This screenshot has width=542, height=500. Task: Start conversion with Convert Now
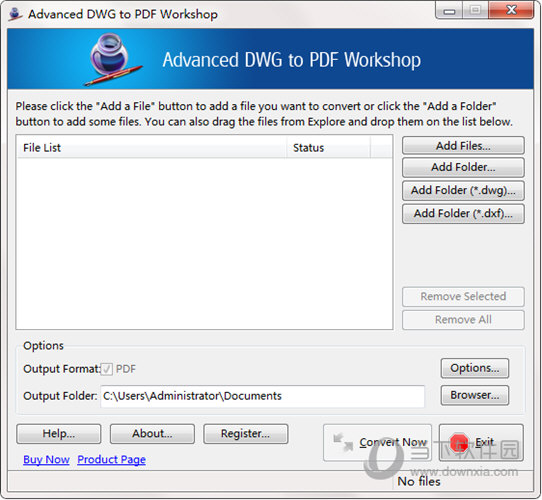(377, 443)
